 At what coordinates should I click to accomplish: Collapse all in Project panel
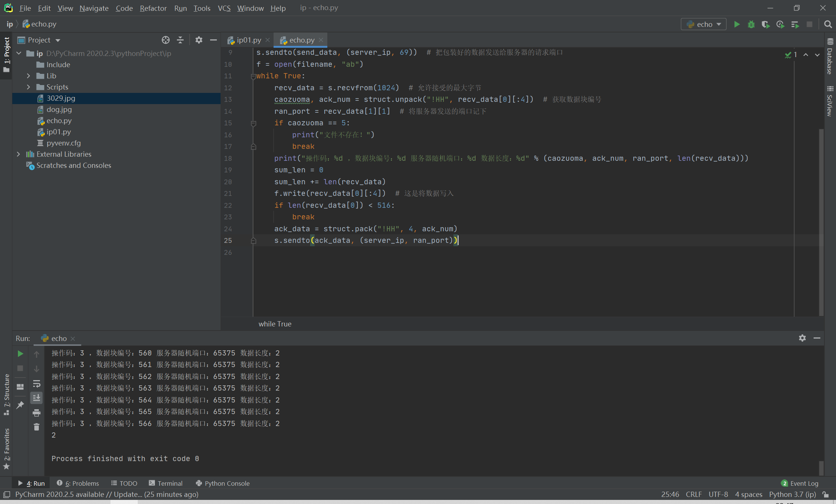click(180, 40)
